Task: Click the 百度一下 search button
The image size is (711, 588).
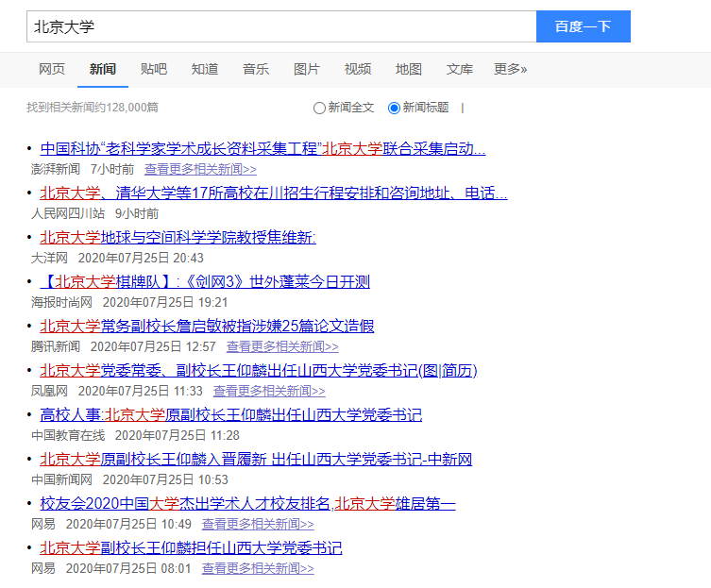Action: click(x=584, y=26)
